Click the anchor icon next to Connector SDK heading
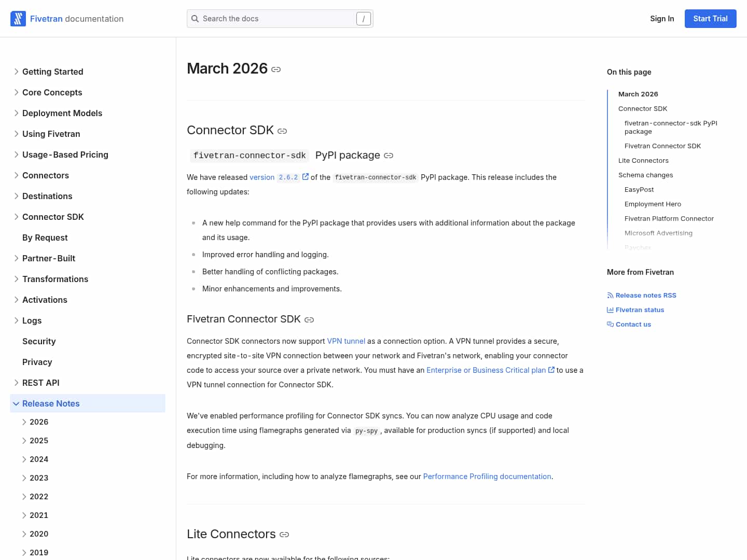 click(282, 131)
